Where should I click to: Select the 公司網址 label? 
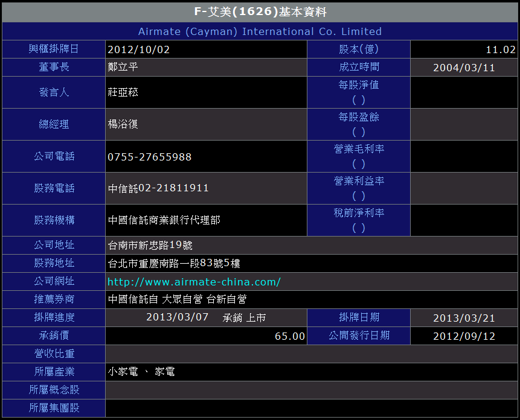(x=54, y=281)
